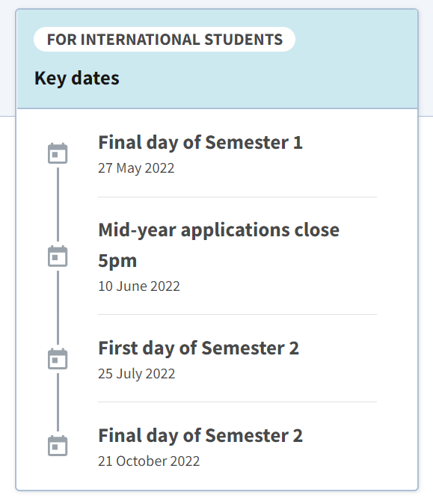Click calendar icon beside Final day of Semester 2
Image resolution: width=433 pixels, height=504 pixels.
tap(58, 446)
